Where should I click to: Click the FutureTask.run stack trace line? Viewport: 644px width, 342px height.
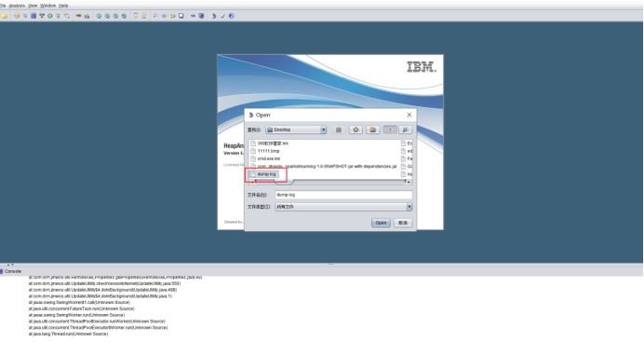(81, 308)
